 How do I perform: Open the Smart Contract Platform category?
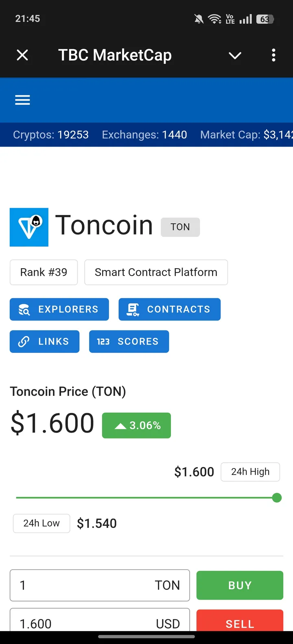point(156,272)
